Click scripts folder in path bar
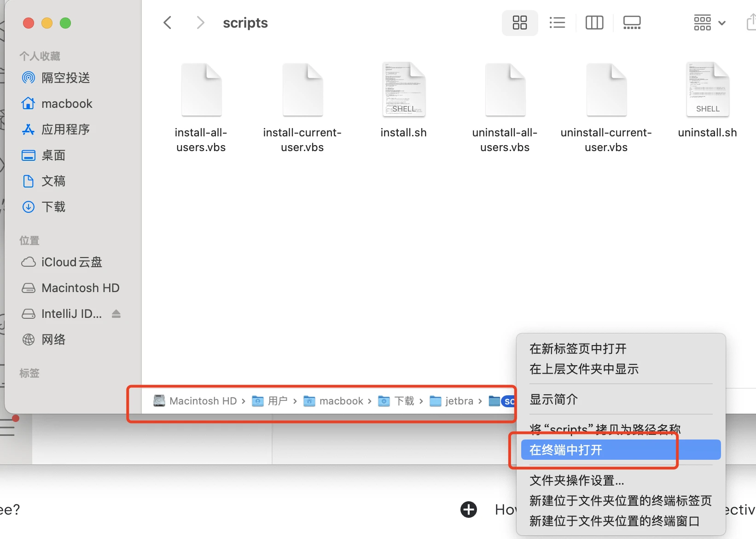Image resolution: width=756 pixels, height=539 pixels. point(502,401)
